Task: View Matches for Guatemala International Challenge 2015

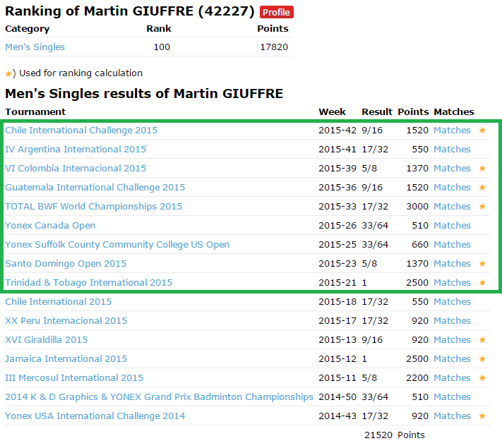Action: point(452,187)
